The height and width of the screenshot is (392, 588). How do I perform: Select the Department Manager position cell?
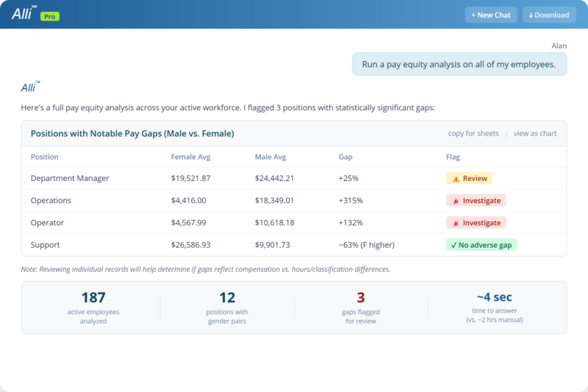click(x=70, y=178)
